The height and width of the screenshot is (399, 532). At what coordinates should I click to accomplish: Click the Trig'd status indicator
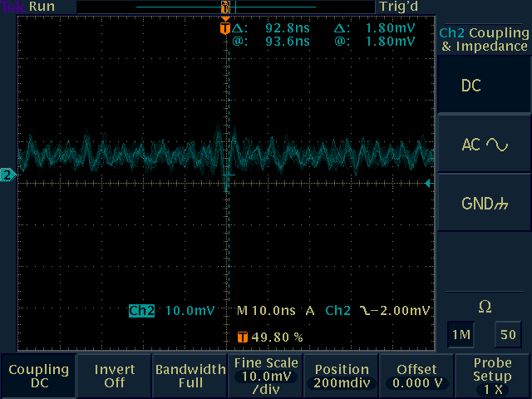point(399,7)
